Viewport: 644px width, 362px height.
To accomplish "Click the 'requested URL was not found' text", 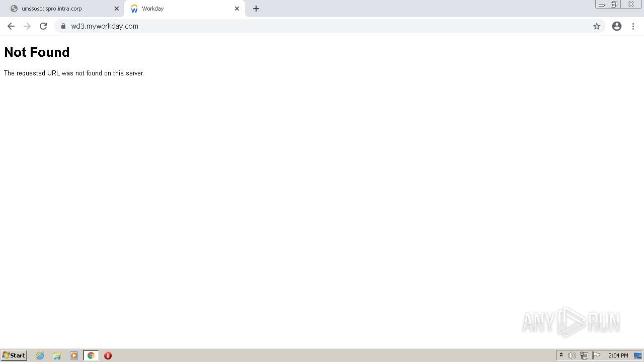I will (73, 73).
